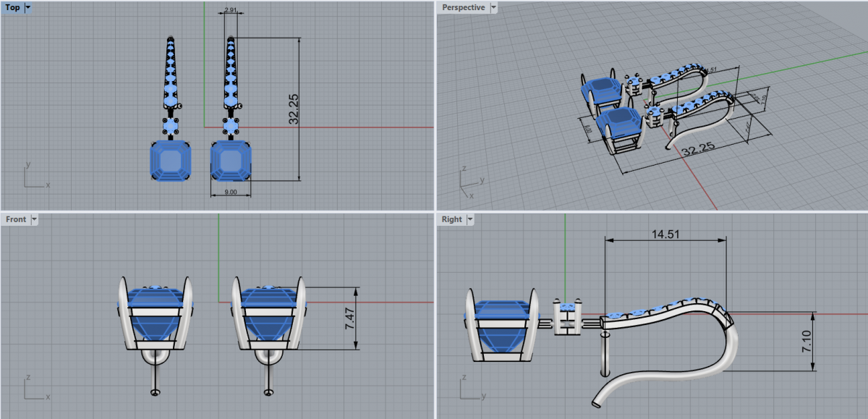Pick the 14.51 dimension in Right viewport
The width and height of the screenshot is (868, 419).
click(665, 234)
